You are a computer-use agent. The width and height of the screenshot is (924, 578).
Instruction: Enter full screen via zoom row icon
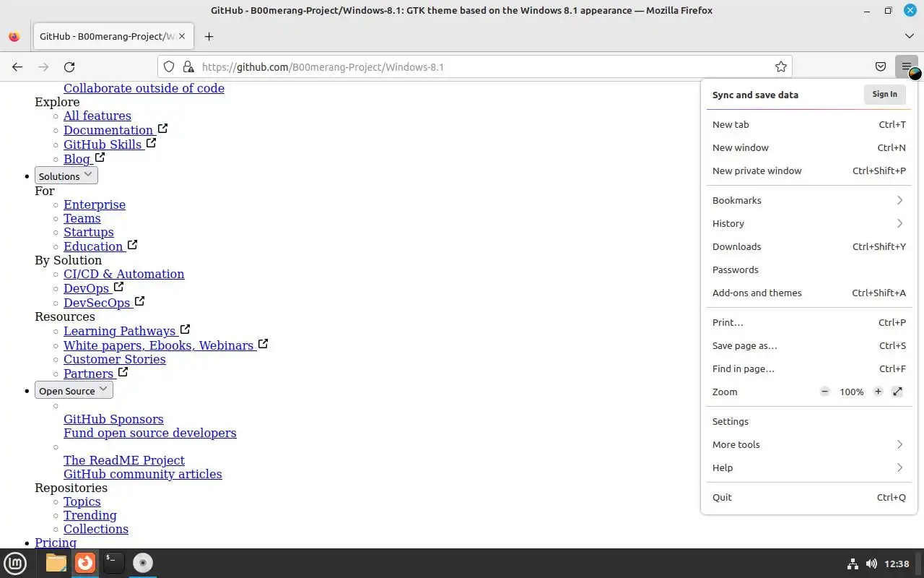[x=897, y=392]
